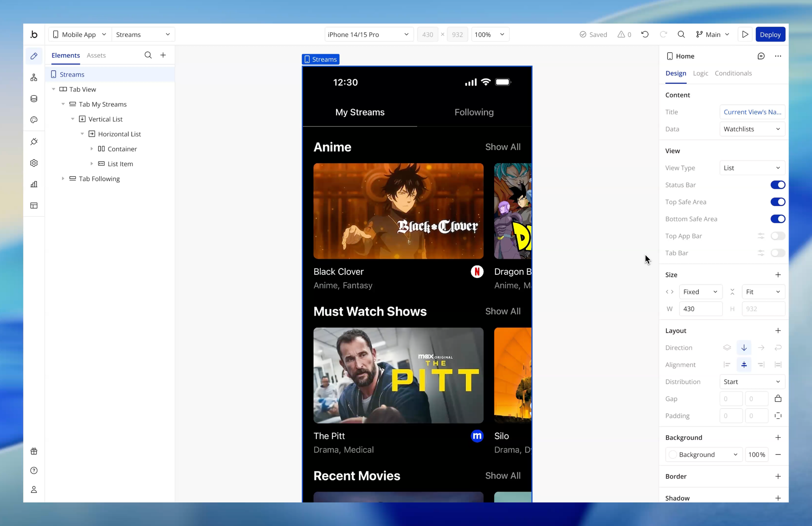This screenshot has height=526, width=812.
Task: Search elements with magnifier in Elements panel
Action: click(x=148, y=55)
